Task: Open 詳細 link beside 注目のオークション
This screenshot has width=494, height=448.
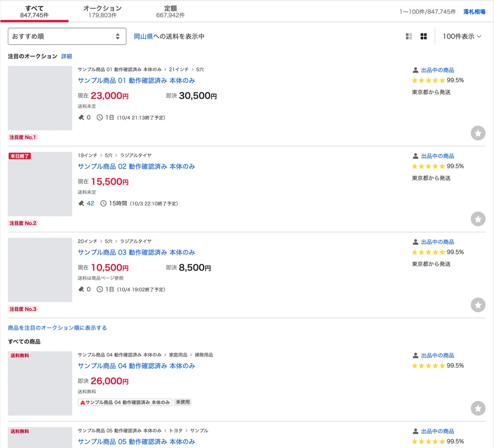Action: pyautogui.click(x=67, y=57)
